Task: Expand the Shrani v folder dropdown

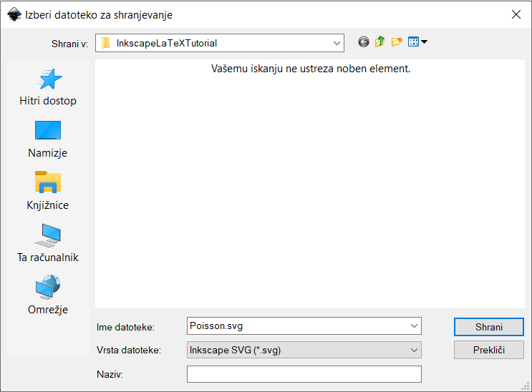Action: 337,43
